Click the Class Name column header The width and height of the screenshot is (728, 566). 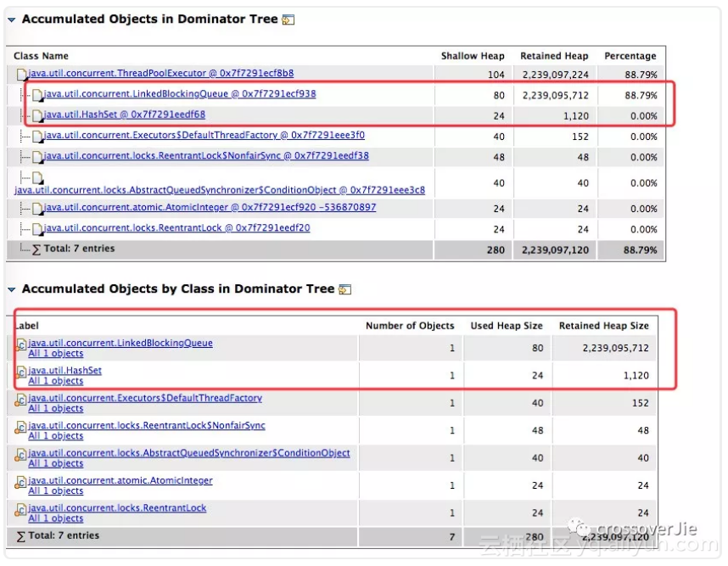(41, 56)
